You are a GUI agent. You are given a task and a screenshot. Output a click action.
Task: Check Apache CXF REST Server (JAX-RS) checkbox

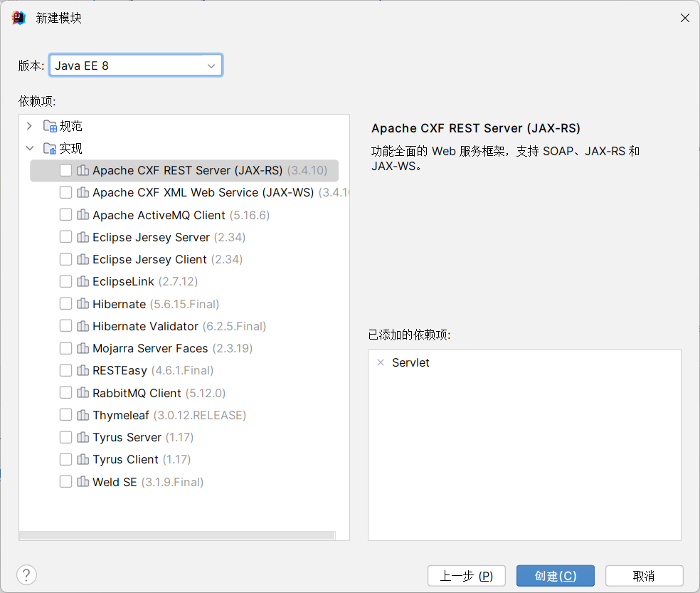[65, 170]
